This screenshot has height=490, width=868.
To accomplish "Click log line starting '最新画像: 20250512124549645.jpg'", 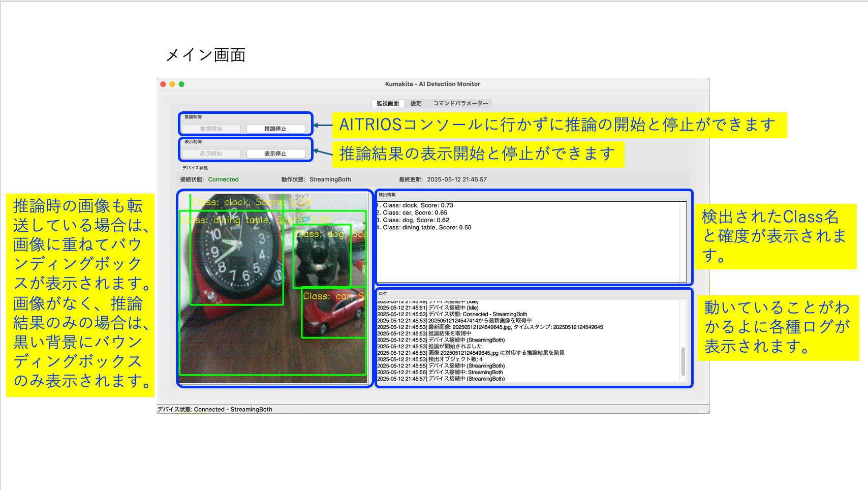I will [490, 327].
